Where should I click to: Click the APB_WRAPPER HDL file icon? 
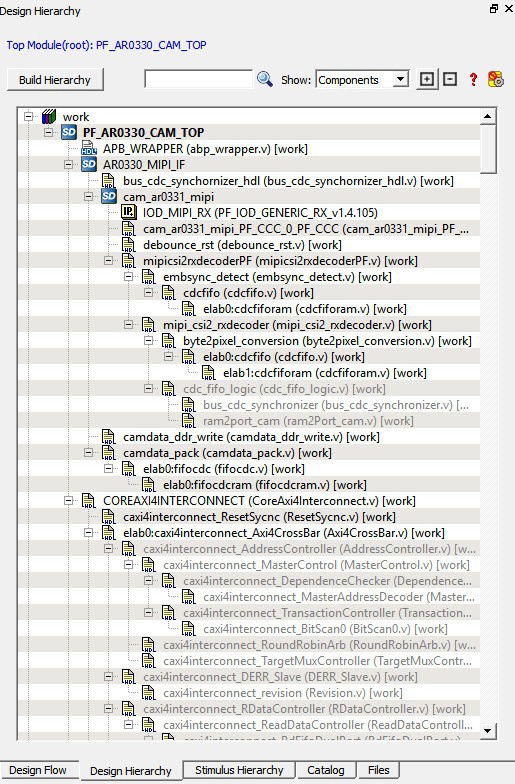pos(88,148)
